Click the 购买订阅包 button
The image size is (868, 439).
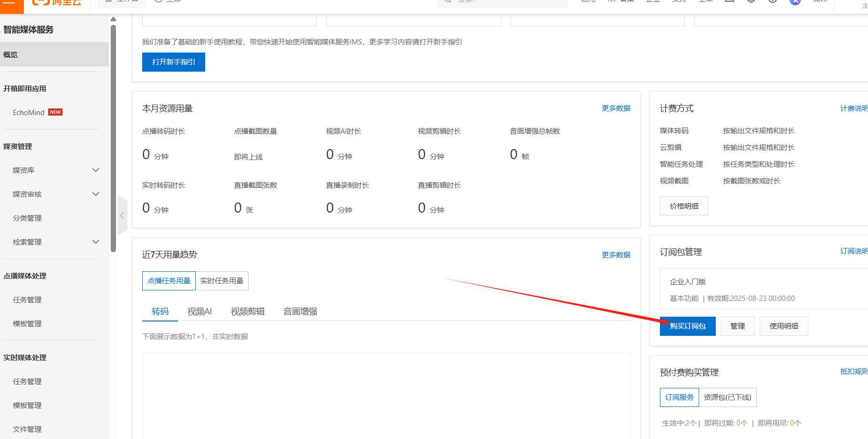click(x=688, y=326)
